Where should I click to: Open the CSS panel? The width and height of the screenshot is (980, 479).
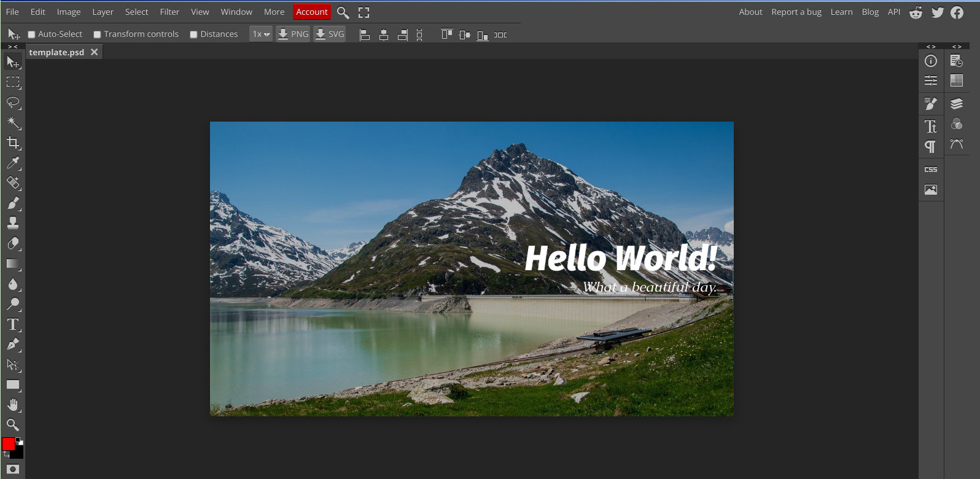[x=931, y=169]
